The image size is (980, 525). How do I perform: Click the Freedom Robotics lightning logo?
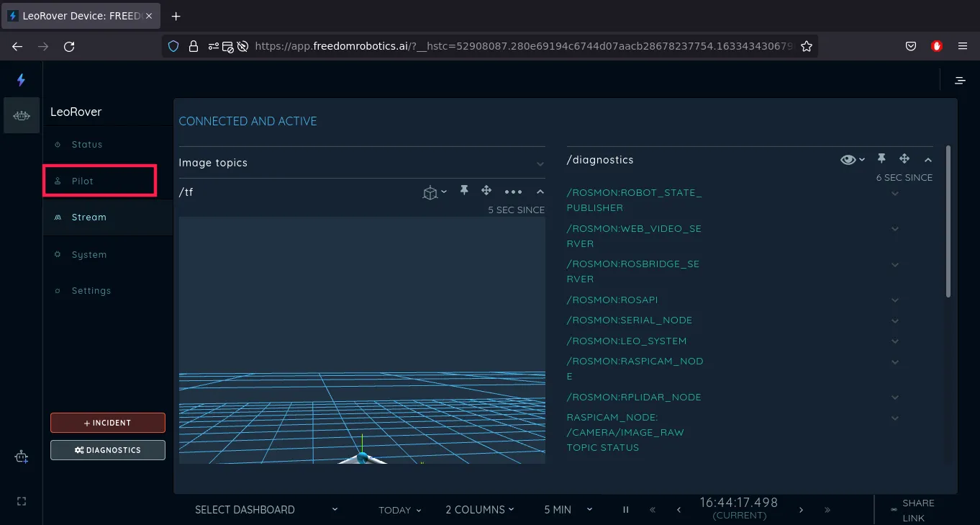pyautogui.click(x=21, y=80)
